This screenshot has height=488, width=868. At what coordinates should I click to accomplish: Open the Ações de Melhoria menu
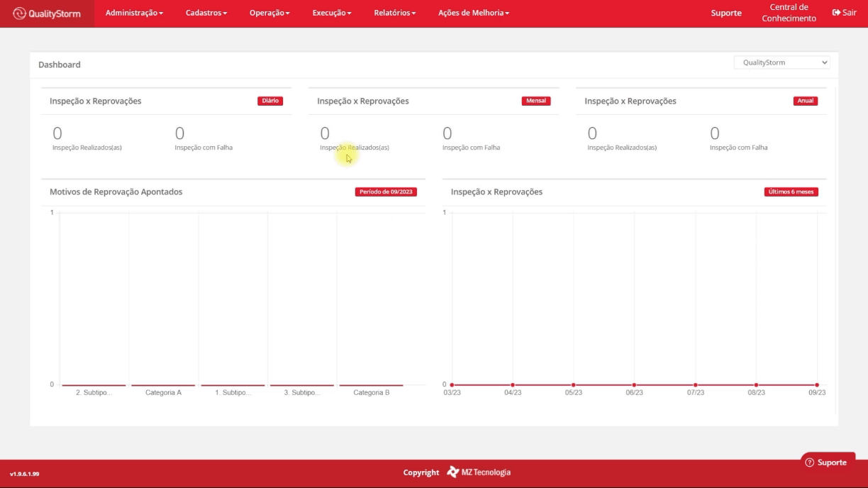[x=474, y=13]
